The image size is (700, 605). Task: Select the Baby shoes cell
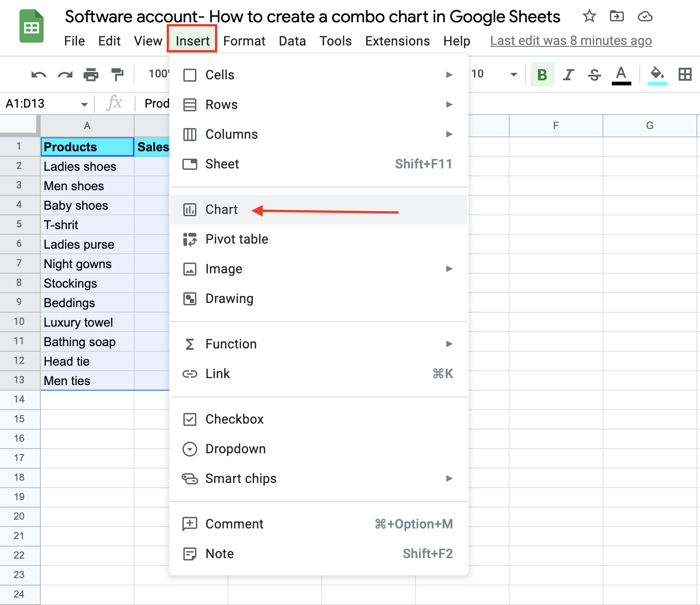point(87,205)
